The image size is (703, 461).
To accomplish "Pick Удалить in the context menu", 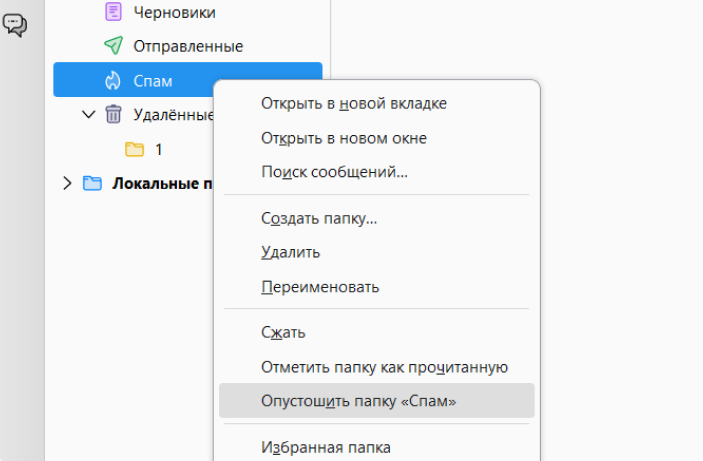I will [x=290, y=252].
